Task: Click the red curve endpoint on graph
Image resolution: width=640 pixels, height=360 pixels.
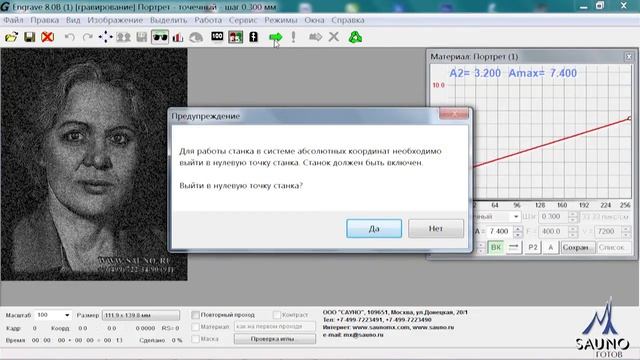Action: 629,118
